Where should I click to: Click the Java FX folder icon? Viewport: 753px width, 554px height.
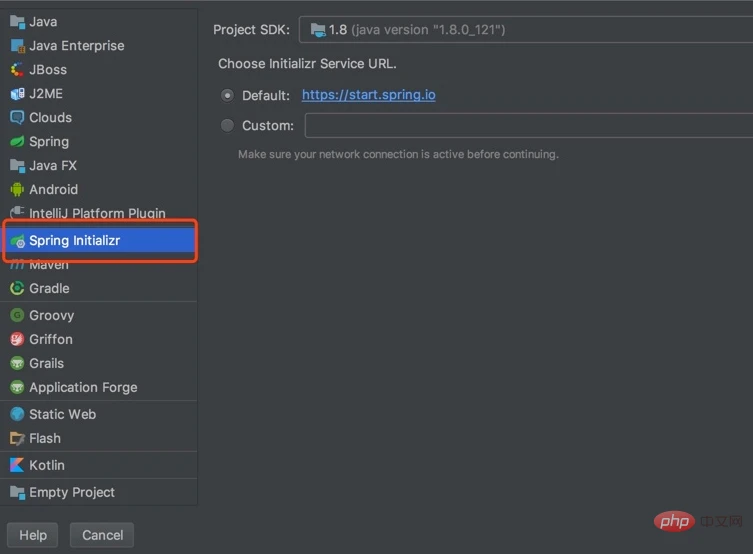(x=17, y=166)
